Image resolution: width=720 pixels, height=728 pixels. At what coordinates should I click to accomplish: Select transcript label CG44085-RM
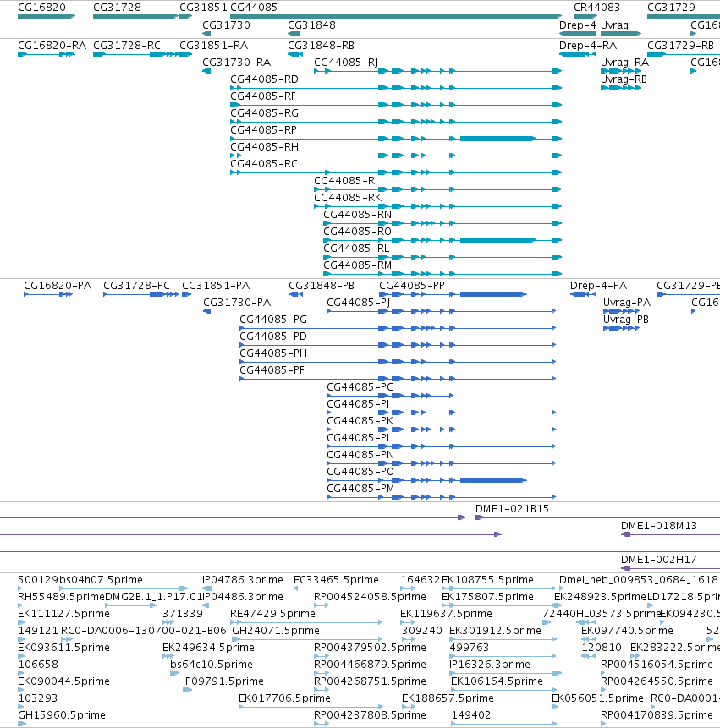click(x=357, y=265)
